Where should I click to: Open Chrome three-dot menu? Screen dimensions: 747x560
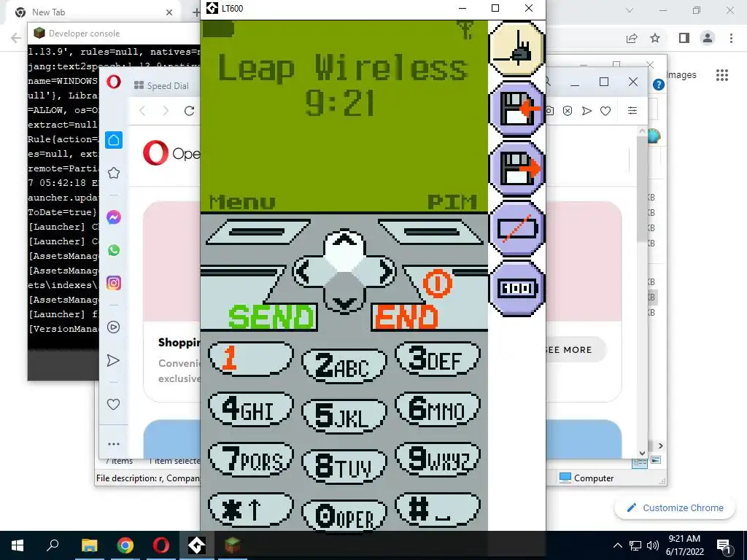pyautogui.click(x=731, y=38)
